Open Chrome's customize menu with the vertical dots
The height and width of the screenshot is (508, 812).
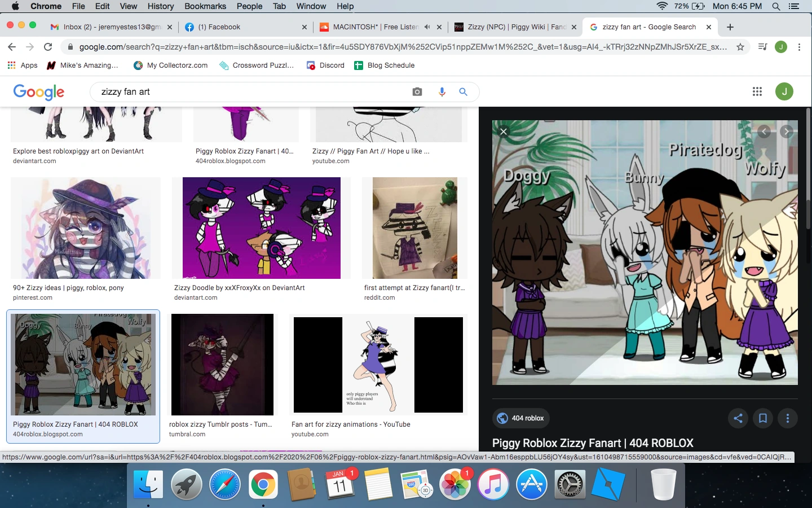[x=800, y=47]
